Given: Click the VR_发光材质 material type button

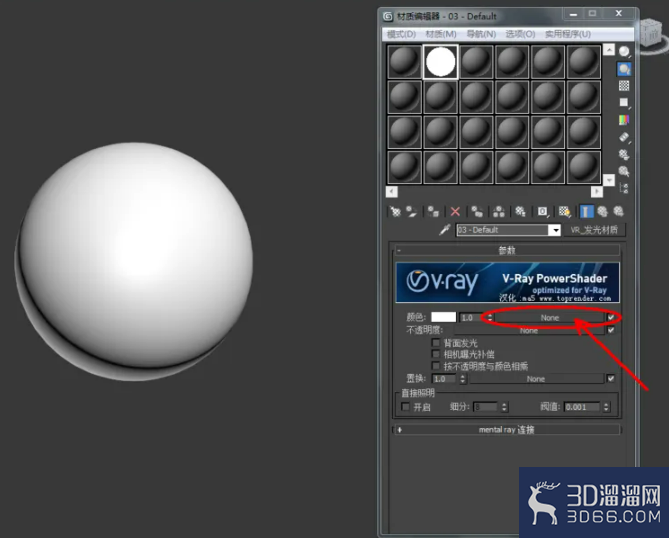Looking at the screenshot, I should click(x=594, y=230).
